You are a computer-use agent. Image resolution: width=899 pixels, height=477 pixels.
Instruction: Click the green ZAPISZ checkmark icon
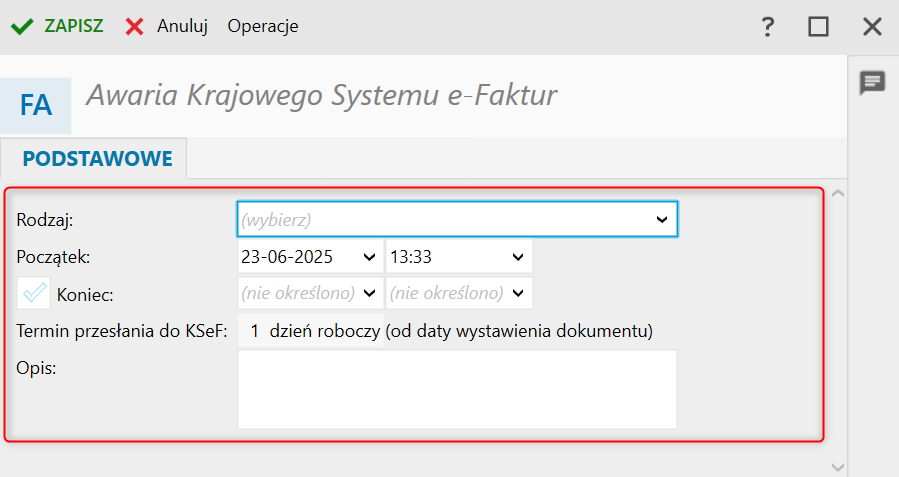[x=21, y=27]
